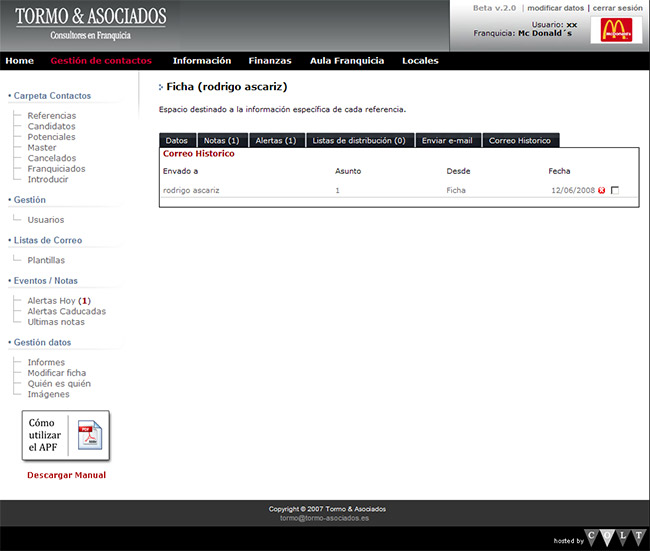
Task: Click the red delete icon beside 12/06/2008
Action: 602,190
